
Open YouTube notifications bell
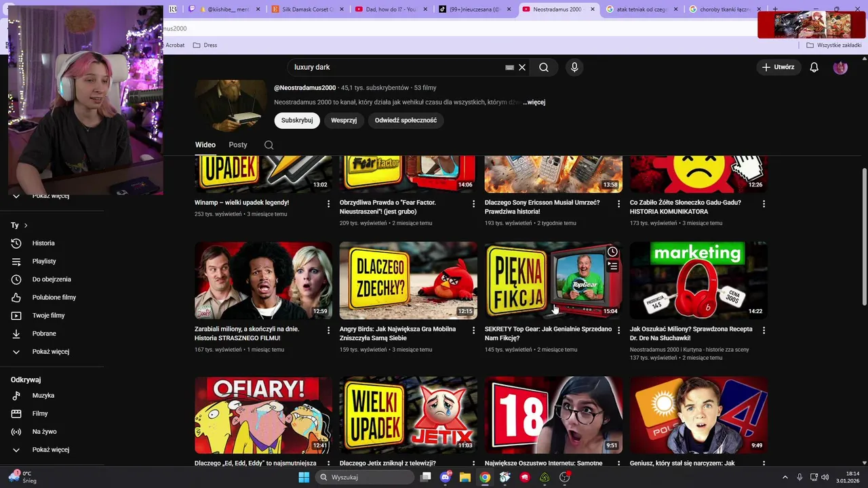(x=814, y=67)
